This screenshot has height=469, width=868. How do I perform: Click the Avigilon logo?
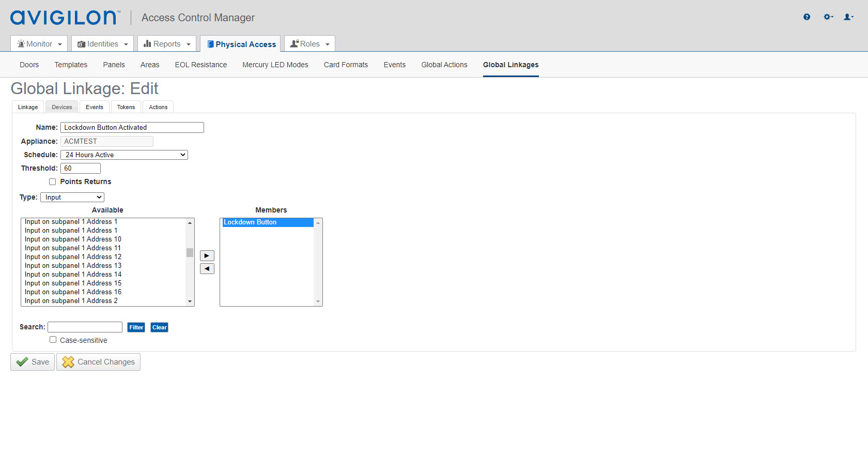pos(65,18)
